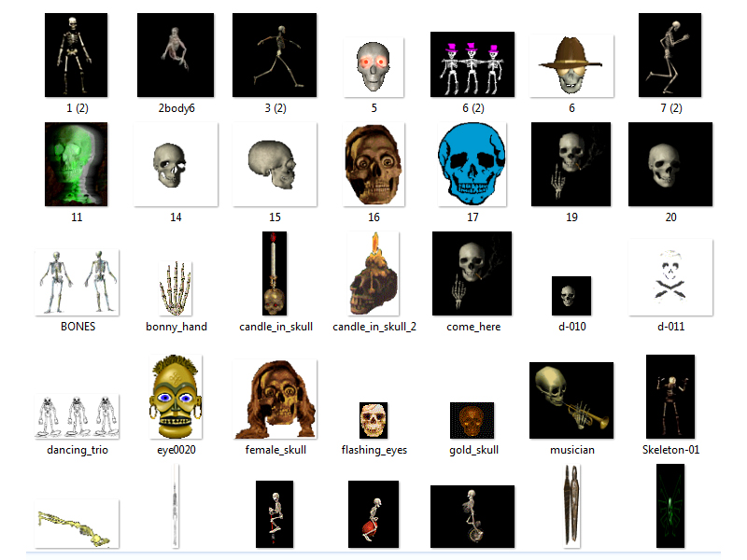Select the green glowing spider-figure thumbnail

[670, 506]
